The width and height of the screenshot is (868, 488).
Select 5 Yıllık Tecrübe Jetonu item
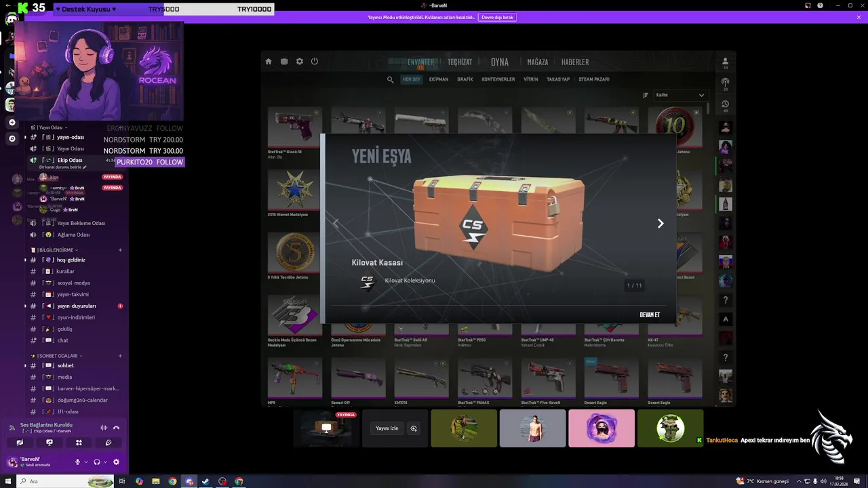294,258
